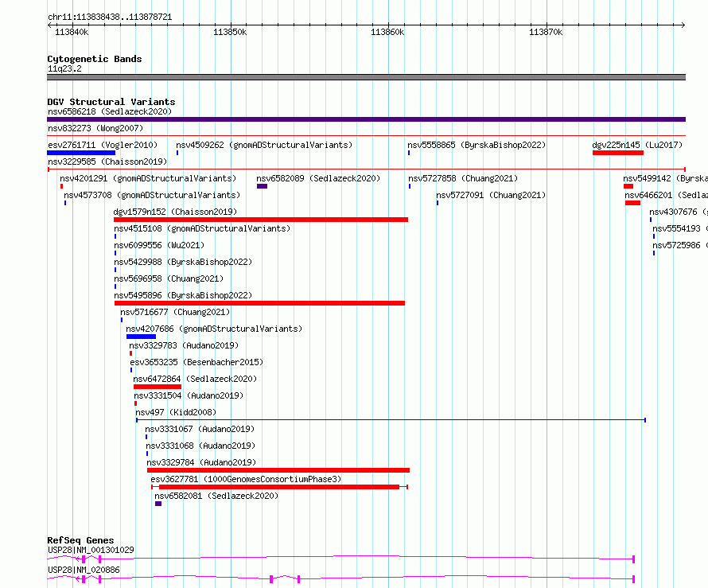Open esv3627781 (1000GenomesConsortiumPhase3) label
This screenshot has height=588, width=708.
coord(246,479)
